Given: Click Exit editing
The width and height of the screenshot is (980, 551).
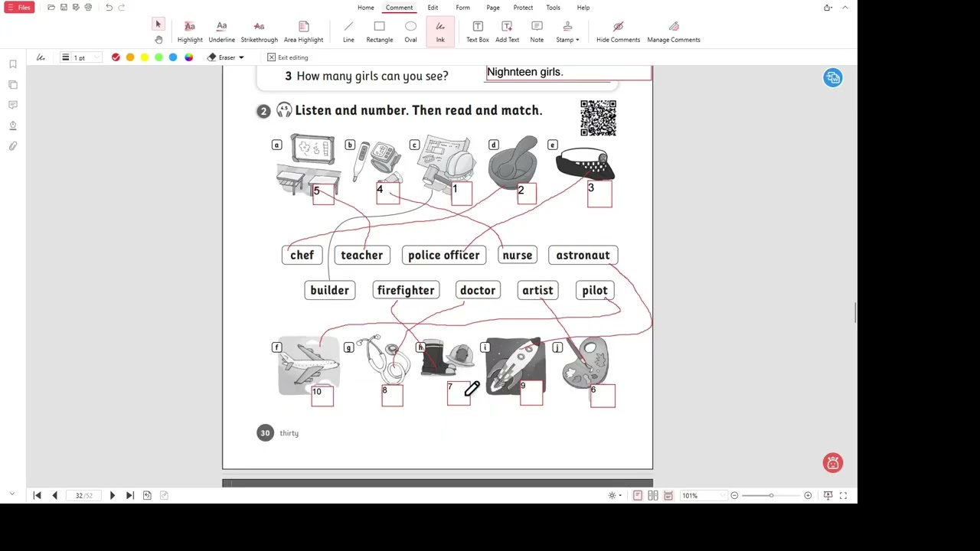Looking at the screenshot, I should coord(288,57).
